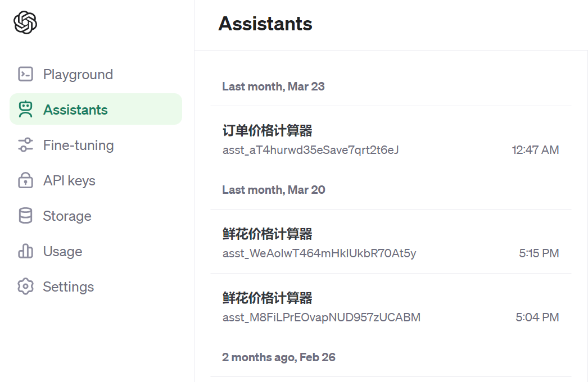
Task: Click the 5:04 PM timestamp
Action: (x=537, y=317)
